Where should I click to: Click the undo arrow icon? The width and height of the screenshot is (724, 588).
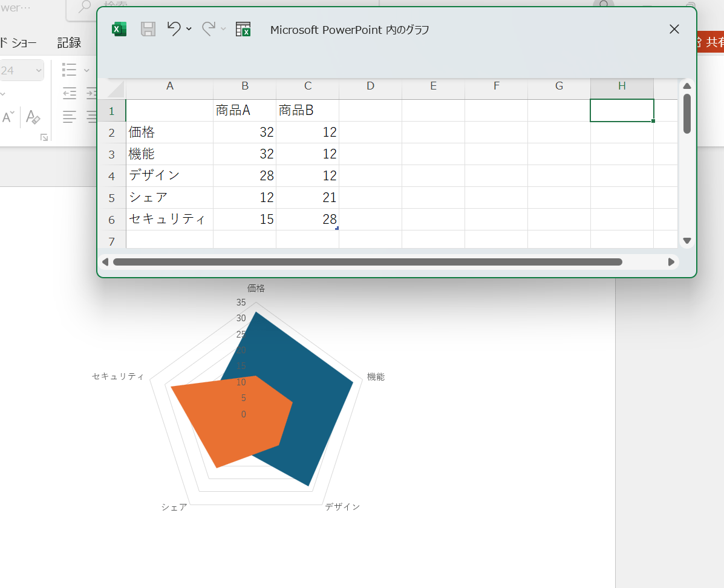point(174,29)
